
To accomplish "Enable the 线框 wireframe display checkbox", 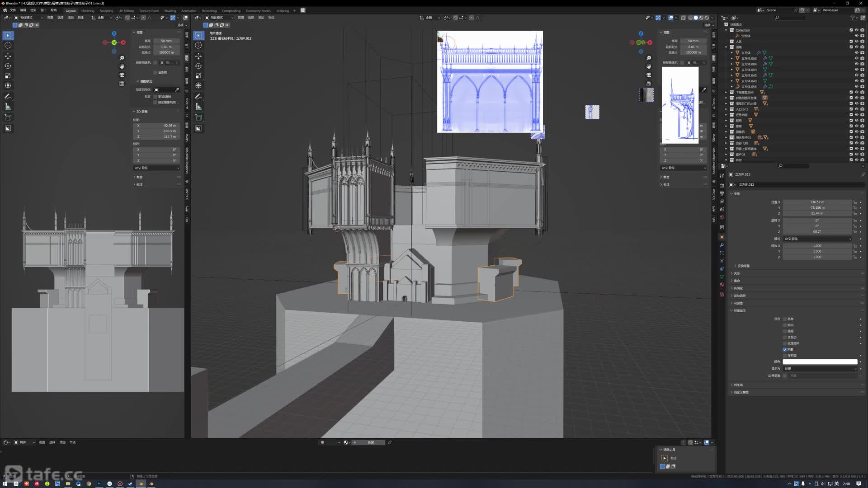I will tap(785, 331).
